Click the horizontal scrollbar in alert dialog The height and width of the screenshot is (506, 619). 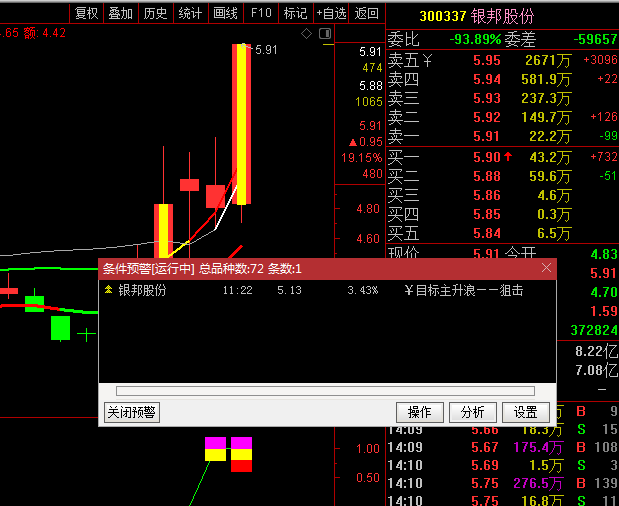tap(325, 391)
